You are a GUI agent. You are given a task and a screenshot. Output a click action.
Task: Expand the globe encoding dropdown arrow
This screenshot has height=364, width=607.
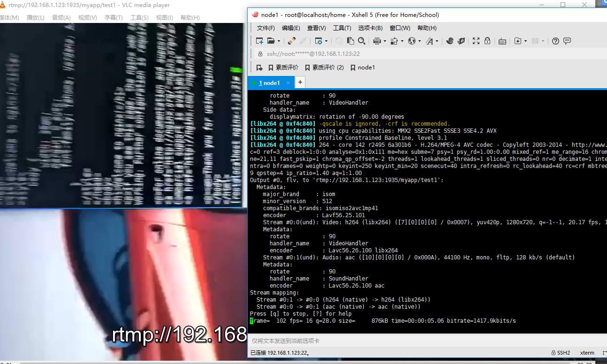click(420, 41)
